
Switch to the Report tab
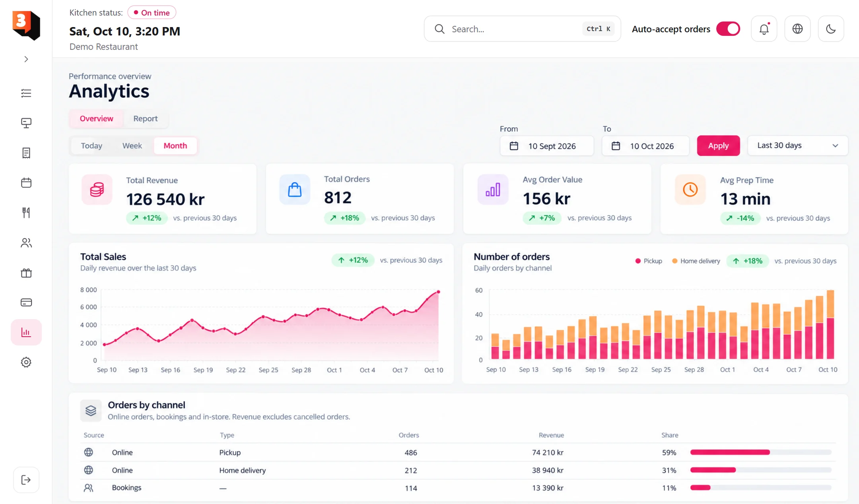[x=145, y=118]
